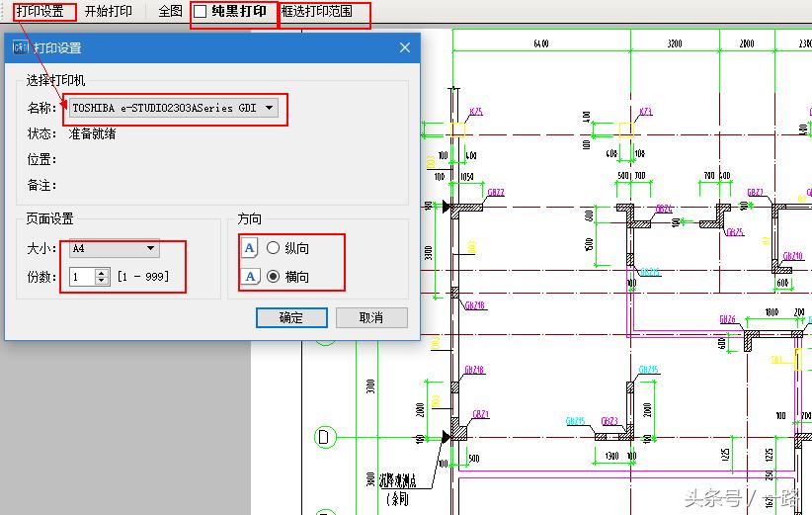Select 全图 in the toolbar
This screenshot has height=515, width=812.
tap(171, 12)
